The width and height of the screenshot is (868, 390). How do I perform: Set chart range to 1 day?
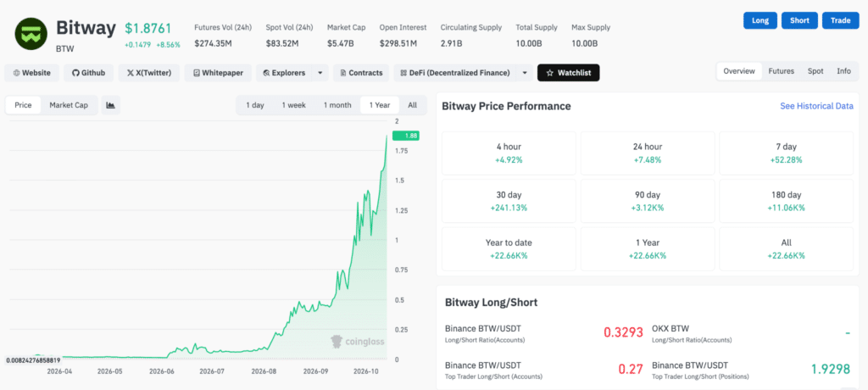(255, 105)
